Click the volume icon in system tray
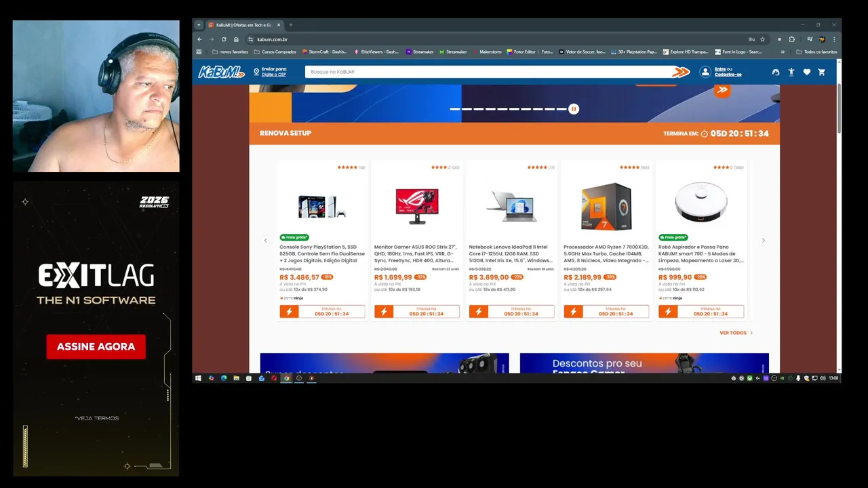 (823, 378)
